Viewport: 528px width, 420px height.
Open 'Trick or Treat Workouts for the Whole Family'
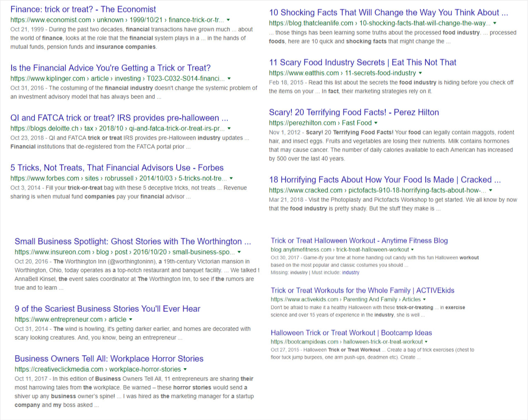[x=363, y=290]
